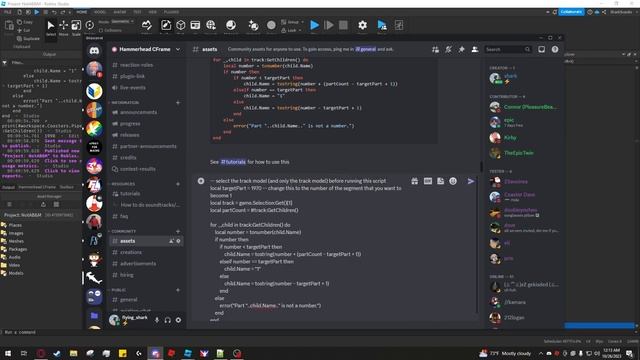Switch to the PLUGINS ribbon tab
This screenshot has height=360, width=640.
coord(171,12)
